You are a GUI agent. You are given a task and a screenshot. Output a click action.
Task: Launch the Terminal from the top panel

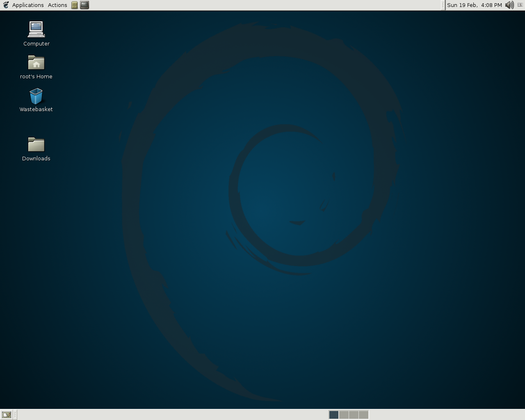click(x=84, y=5)
